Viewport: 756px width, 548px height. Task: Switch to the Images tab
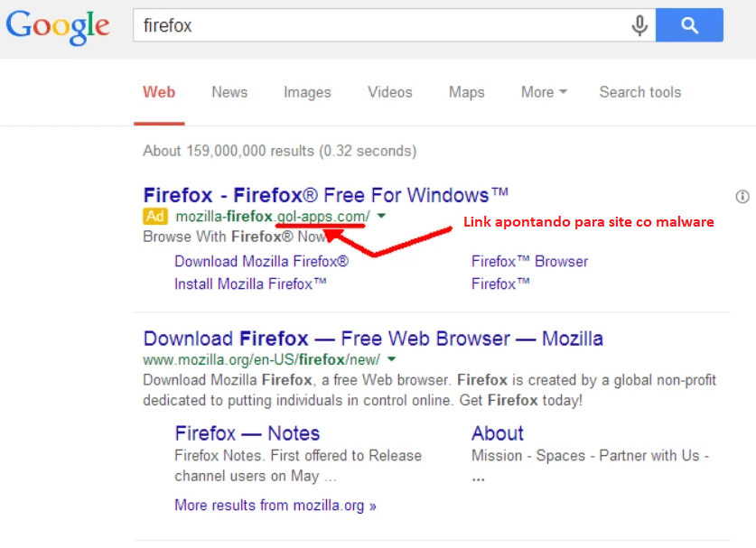(307, 92)
